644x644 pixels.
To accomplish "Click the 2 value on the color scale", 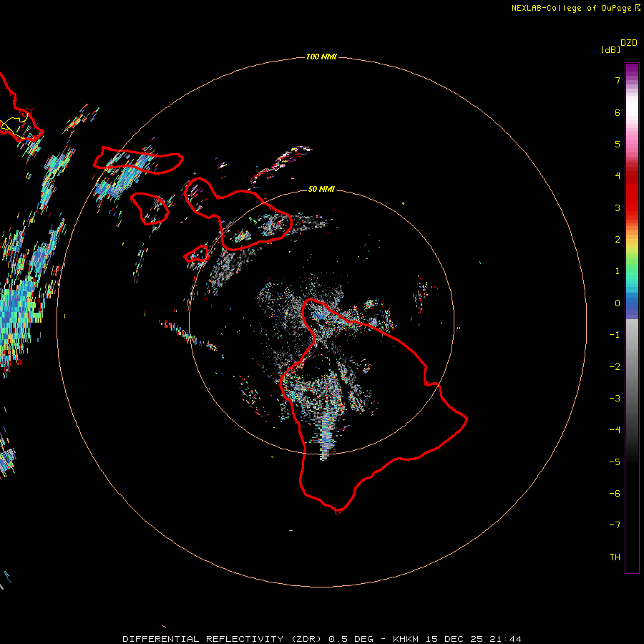I will (618, 240).
